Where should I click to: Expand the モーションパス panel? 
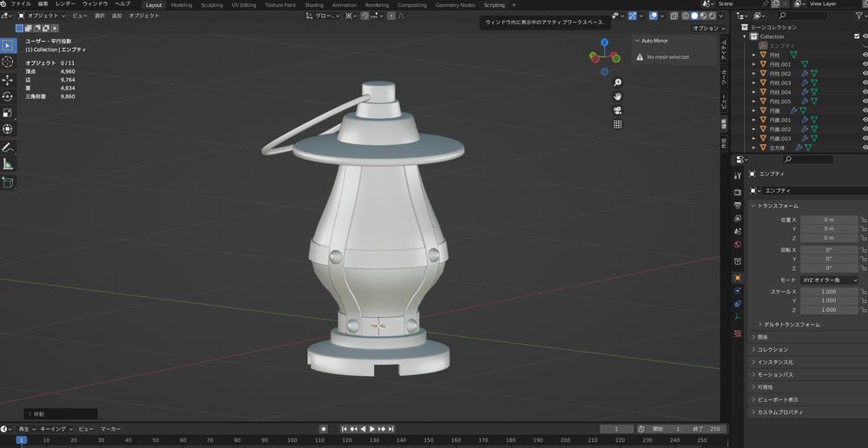click(772, 375)
